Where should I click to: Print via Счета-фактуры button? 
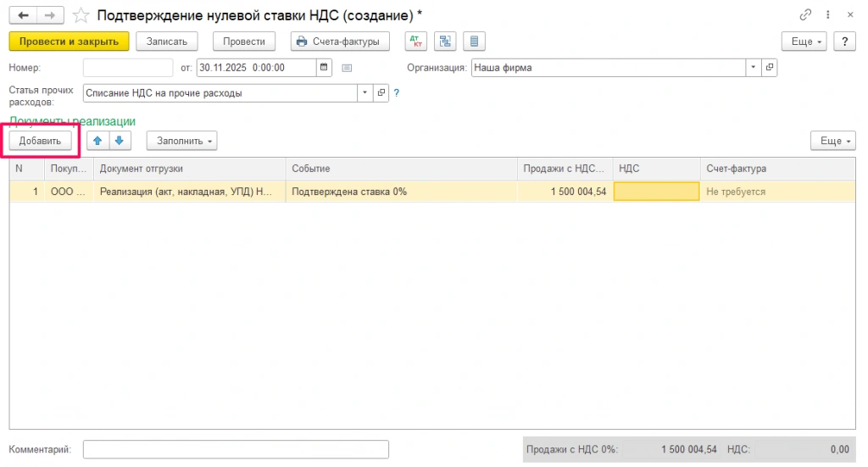pyautogui.click(x=340, y=42)
